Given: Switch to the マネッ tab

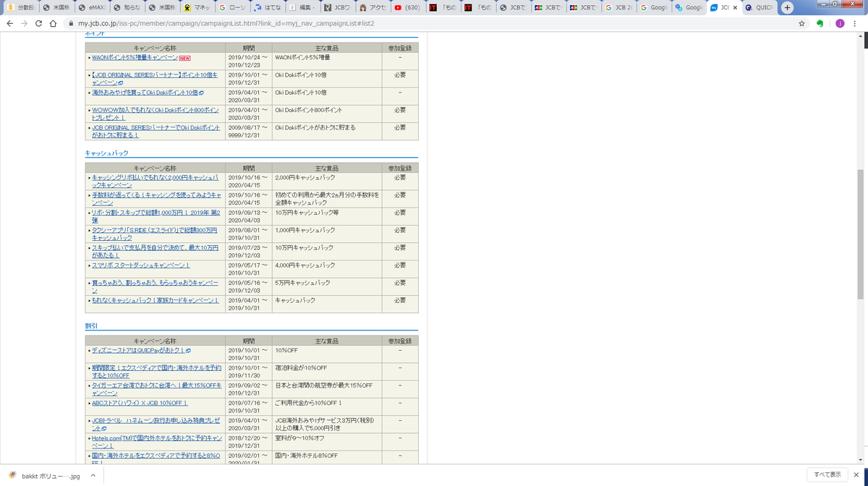Looking at the screenshot, I should 197,7.
